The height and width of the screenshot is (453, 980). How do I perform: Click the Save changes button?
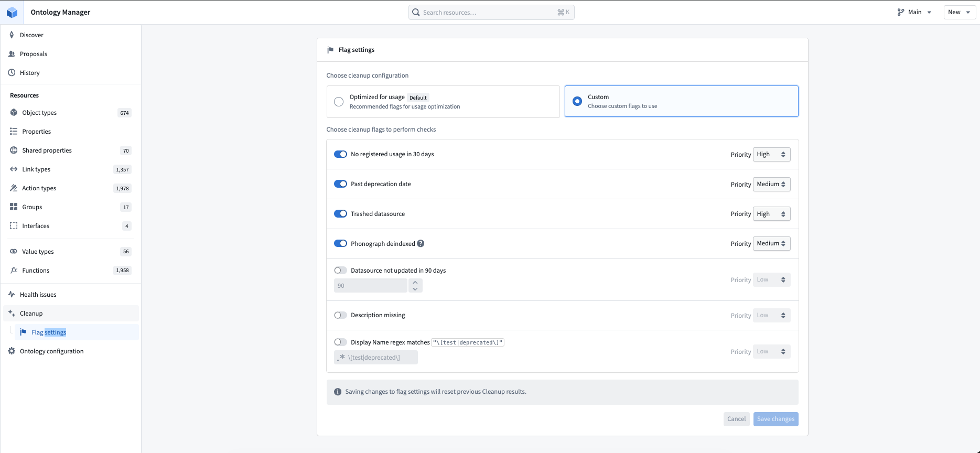click(x=776, y=419)
